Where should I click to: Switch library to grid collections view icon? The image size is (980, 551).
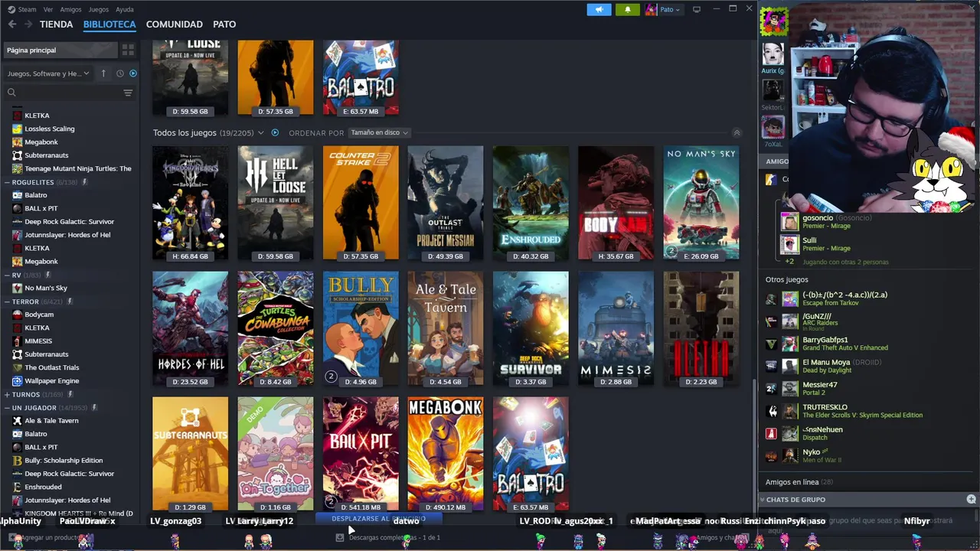(x=128, y=50)
